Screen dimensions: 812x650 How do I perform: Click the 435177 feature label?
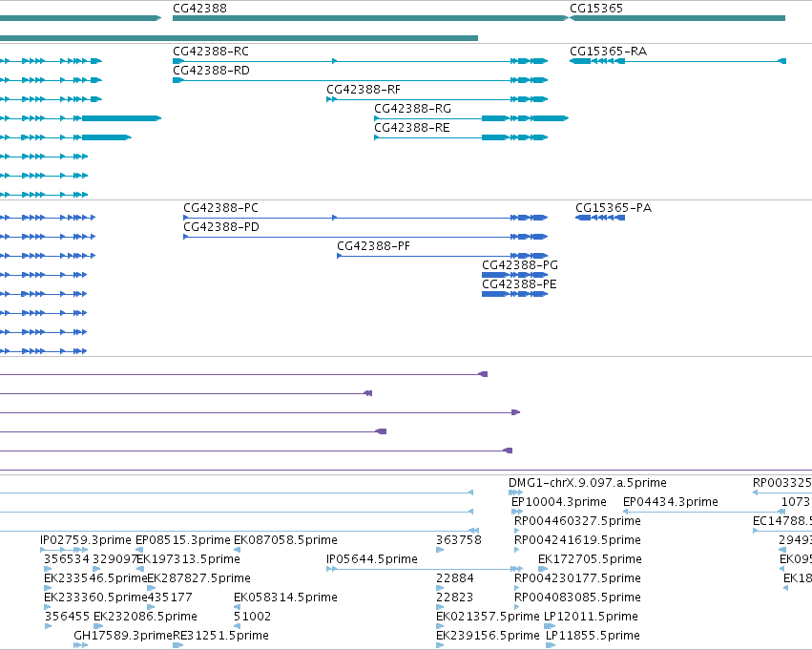coord(170,598)
